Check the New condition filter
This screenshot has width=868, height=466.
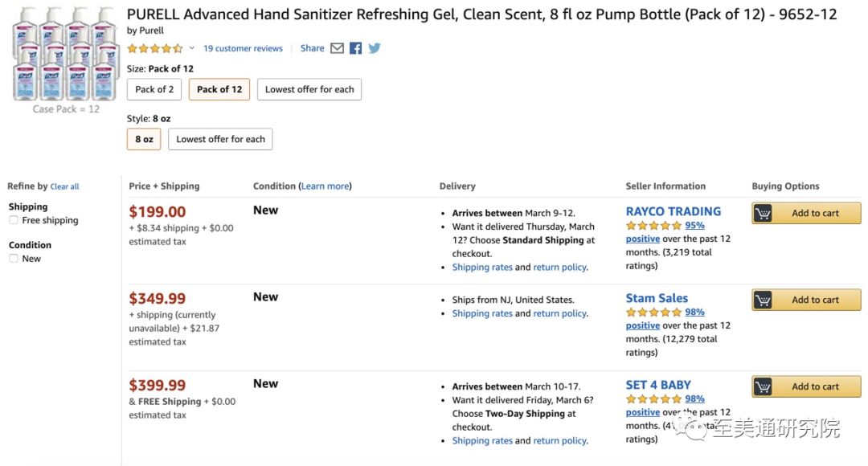(x=14, y=259)
